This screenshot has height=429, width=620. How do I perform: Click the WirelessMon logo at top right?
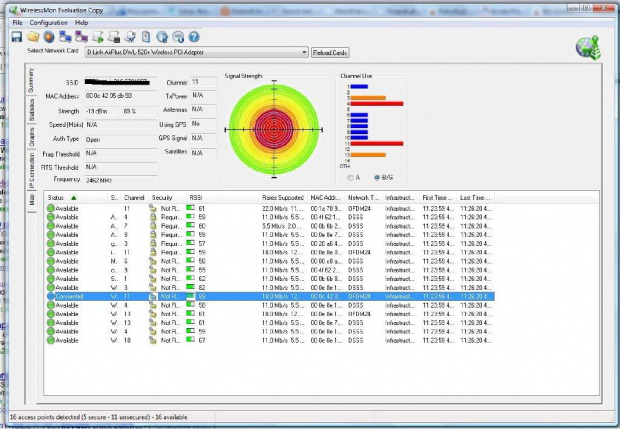tap(587, 48)
